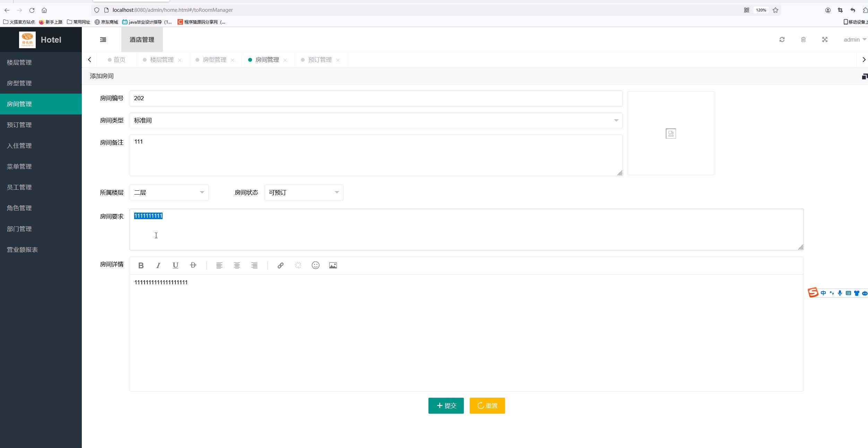Viewport: 868px width, 448px height.
Task: Click the refresh icon in header
Action: (x=782, y=40)
